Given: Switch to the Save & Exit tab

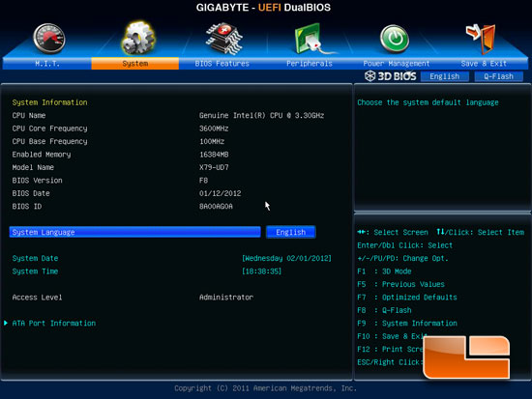Looking at the screenshot, I should pyautogui.click(x=484, y=64).
